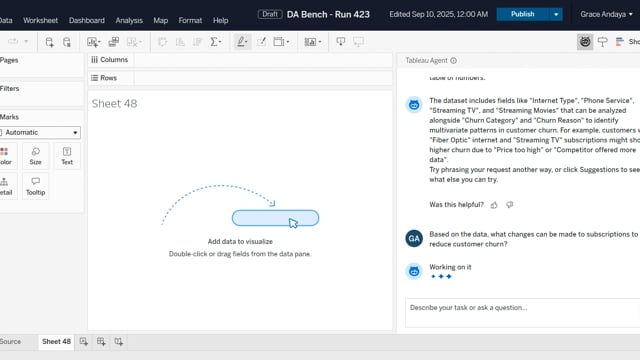Click the Publish button
The image size is (640, 360).
522,14
